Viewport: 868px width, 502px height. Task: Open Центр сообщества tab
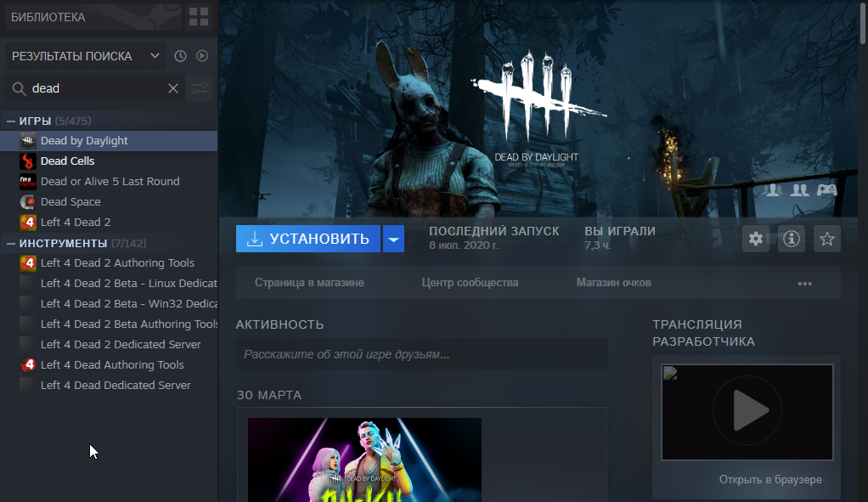point(470,282)
